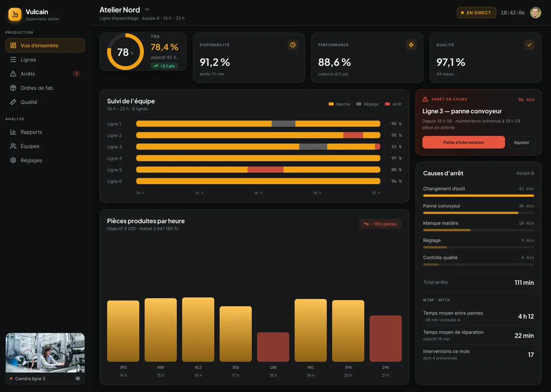551x392 pixels.
Task: Open Réglages in the sidebar
Action: tap(45, 160)
